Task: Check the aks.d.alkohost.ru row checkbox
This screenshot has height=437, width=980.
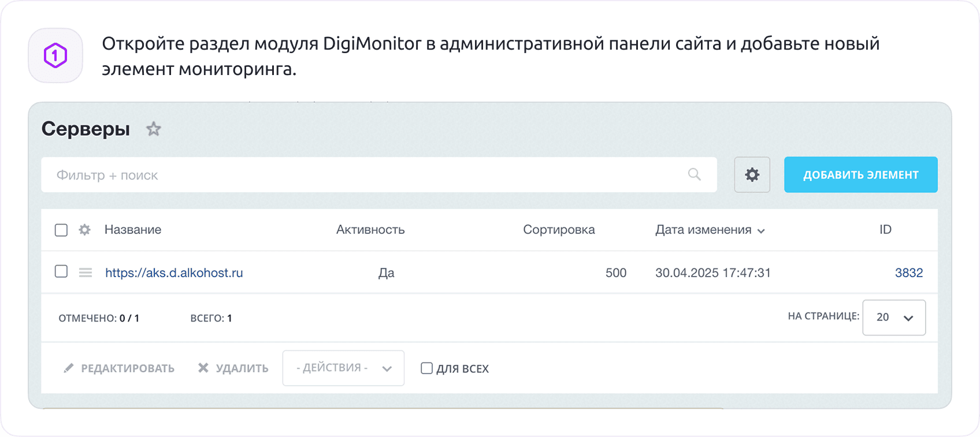Action: click(61, 271)
